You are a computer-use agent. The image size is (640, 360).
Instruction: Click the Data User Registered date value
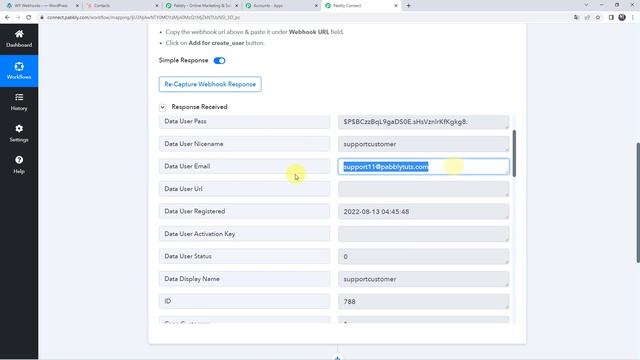(x=423, y=211)
